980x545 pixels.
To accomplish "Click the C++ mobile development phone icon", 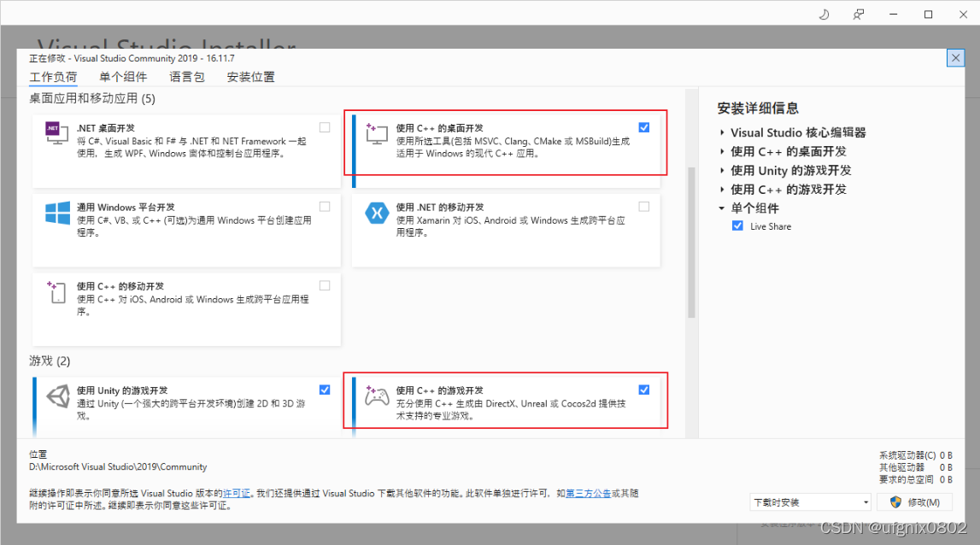I will [x=56, y=292].
